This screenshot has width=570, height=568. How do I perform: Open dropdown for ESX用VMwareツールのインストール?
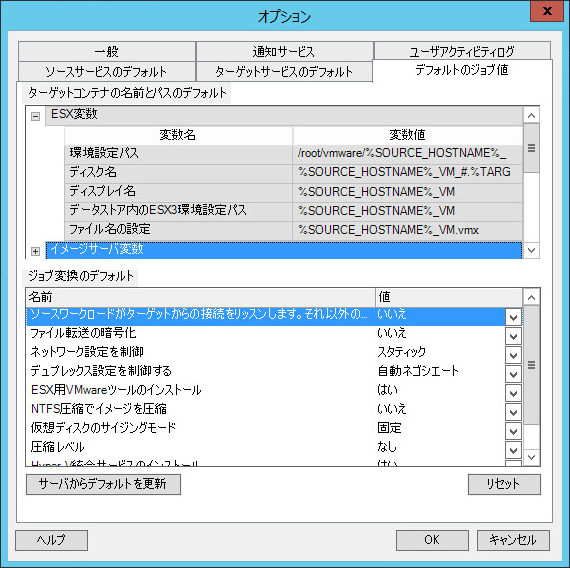click(x=513, y=393)
